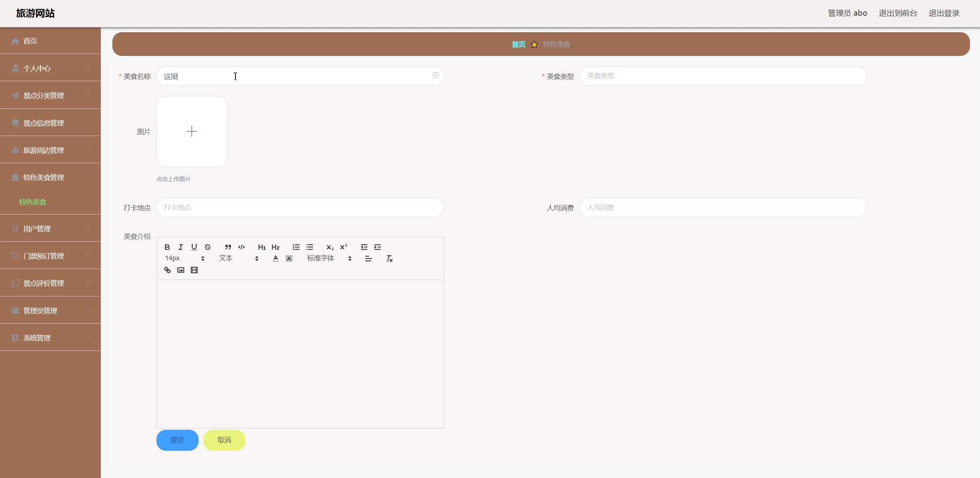Go to 首页 in sidebar
The height and width of the screenshot is (478, 980).
pyautogui.click(x=30, y=41)
